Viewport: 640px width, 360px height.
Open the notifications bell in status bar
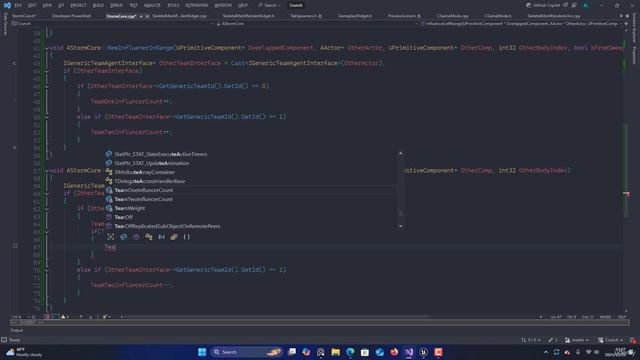coord(633,340)
